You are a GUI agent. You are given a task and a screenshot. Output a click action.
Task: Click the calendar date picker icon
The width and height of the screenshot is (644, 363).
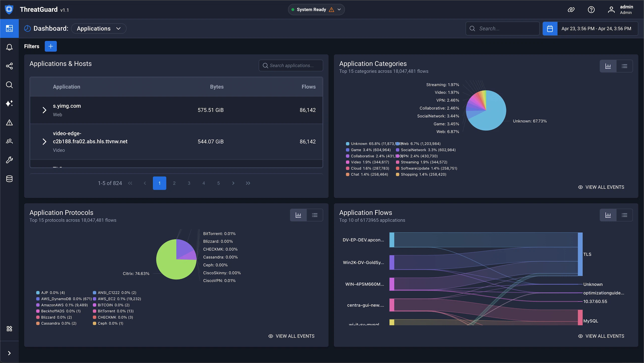click(x=550, y=28)
